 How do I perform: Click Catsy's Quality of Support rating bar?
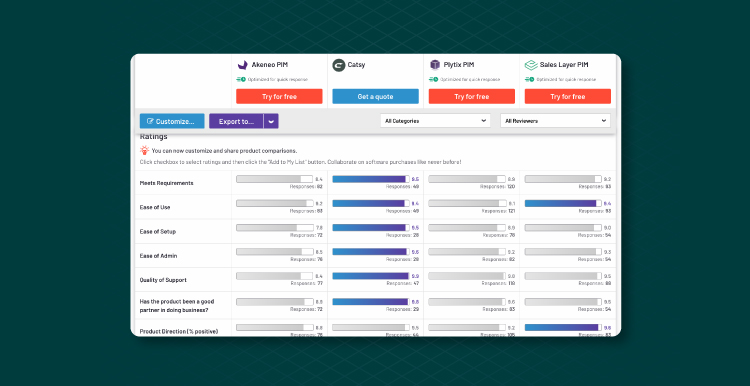click(x=371, y=276)
